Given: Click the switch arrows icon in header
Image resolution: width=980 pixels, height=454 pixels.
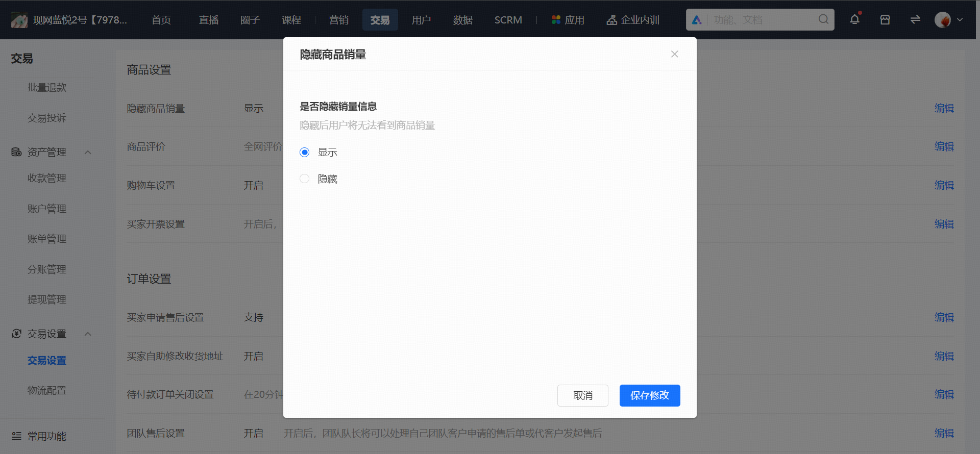Looking at the screenshot, I should pyautogui.click(x=915, y=19).
